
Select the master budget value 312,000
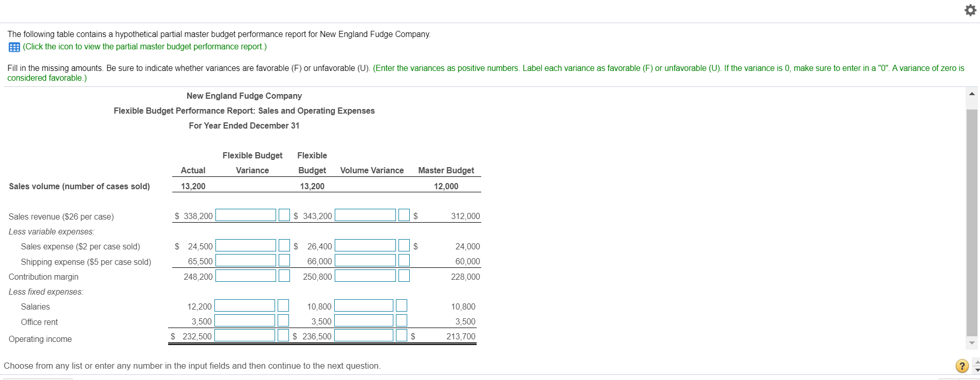(x=465, y=216)
